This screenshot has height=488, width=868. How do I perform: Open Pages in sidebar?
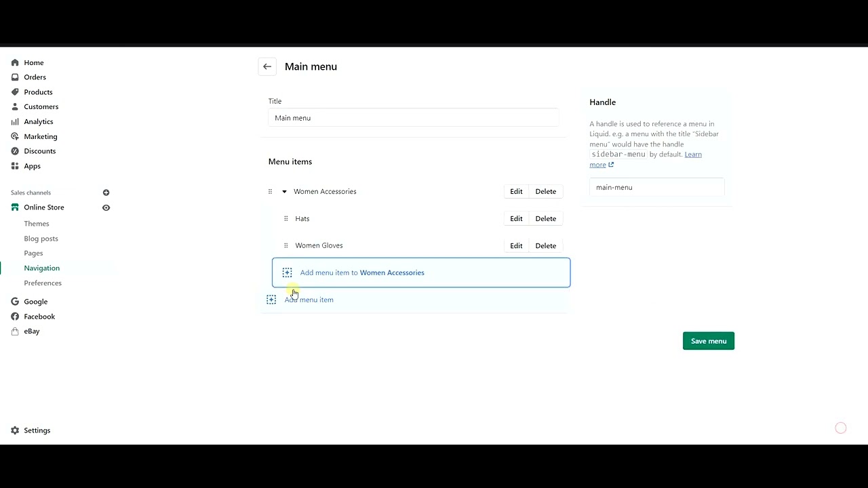(33, 253)
